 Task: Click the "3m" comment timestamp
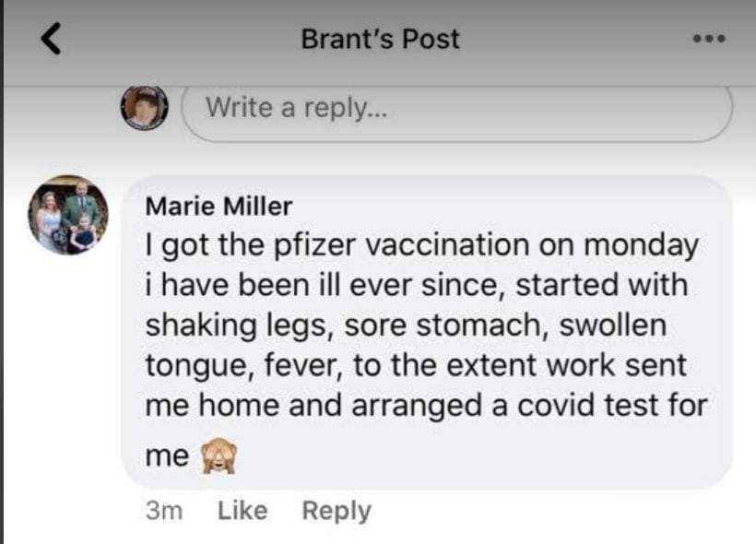click(165, 511)
